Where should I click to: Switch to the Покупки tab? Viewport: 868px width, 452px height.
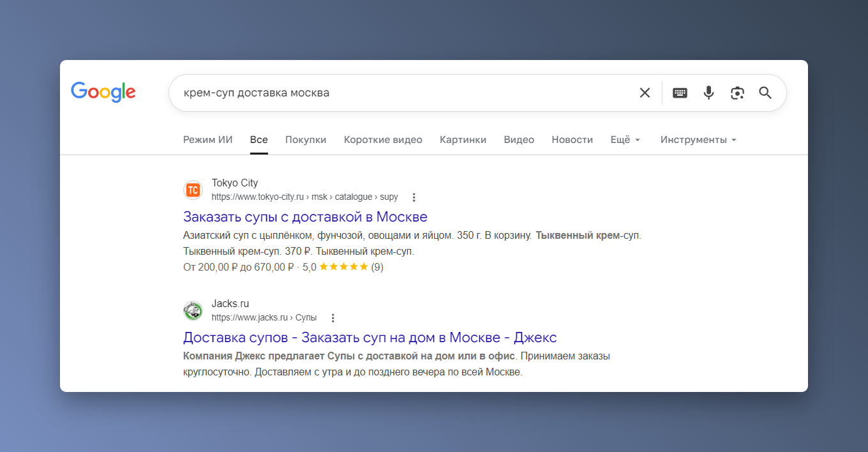tap(306, 140)
